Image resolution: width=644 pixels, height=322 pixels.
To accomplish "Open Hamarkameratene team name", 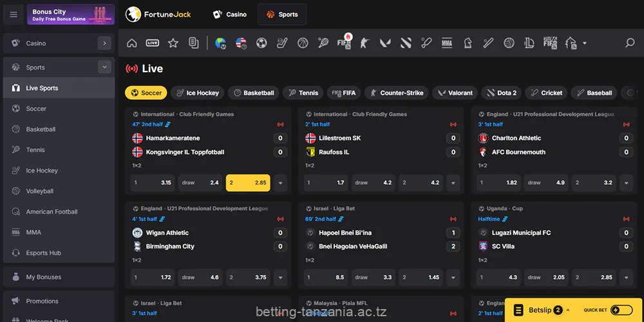I will tap(173, 138).
